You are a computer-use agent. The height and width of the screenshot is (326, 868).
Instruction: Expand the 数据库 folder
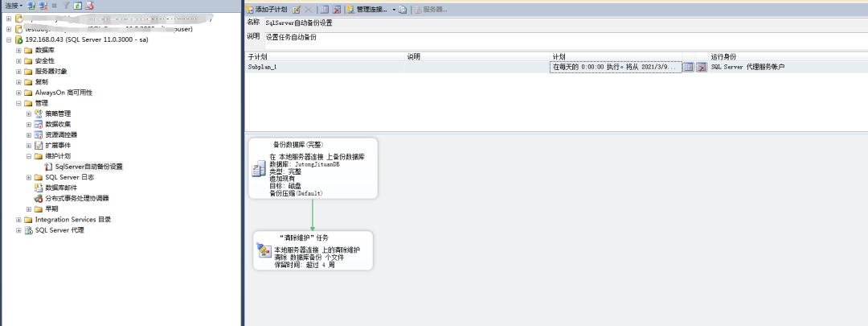[18, 51]
